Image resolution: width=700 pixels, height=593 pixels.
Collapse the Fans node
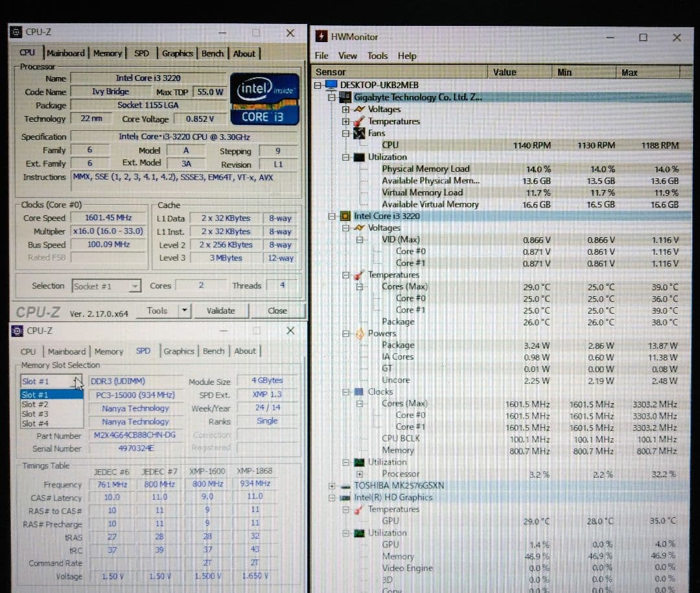click(x=345, y=133)
